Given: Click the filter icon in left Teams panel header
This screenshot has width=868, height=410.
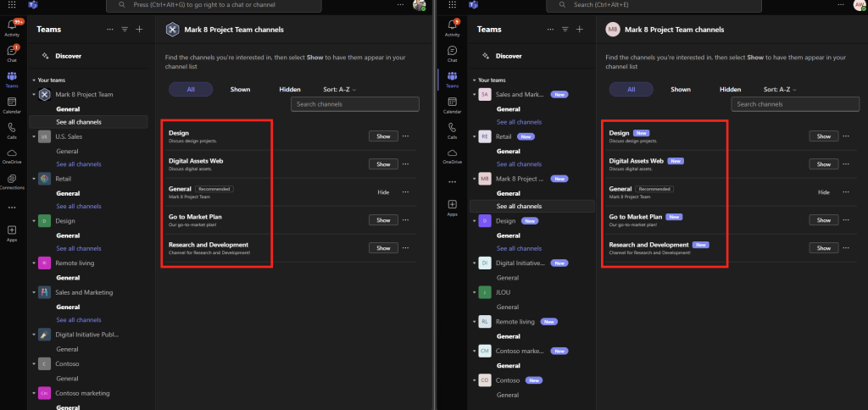Looking at the screenshot, I should [x=125, y=30].
